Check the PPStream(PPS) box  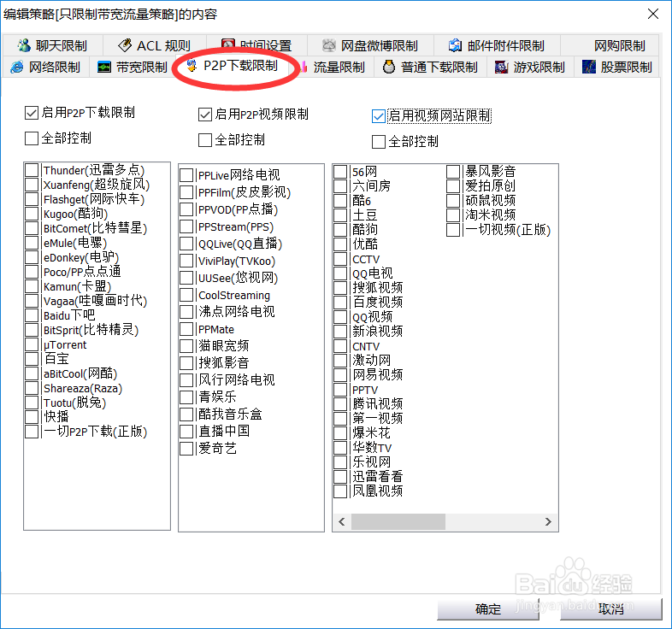pyautogui.click(x=186, y=226)
